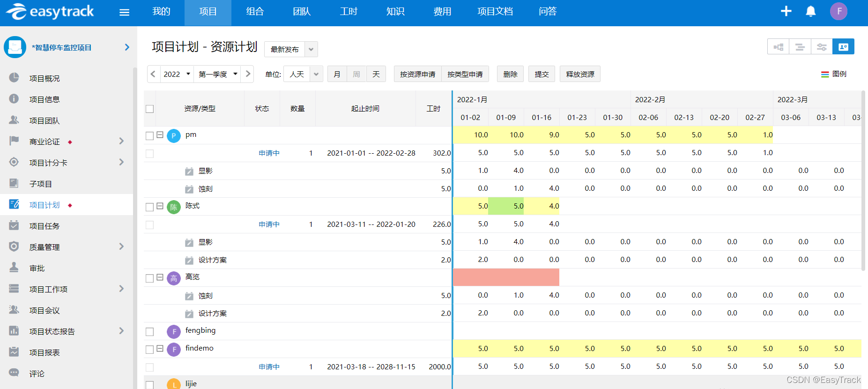Collapse the 高览 resource row
The image size is (868, 389).
click(160, 277)
